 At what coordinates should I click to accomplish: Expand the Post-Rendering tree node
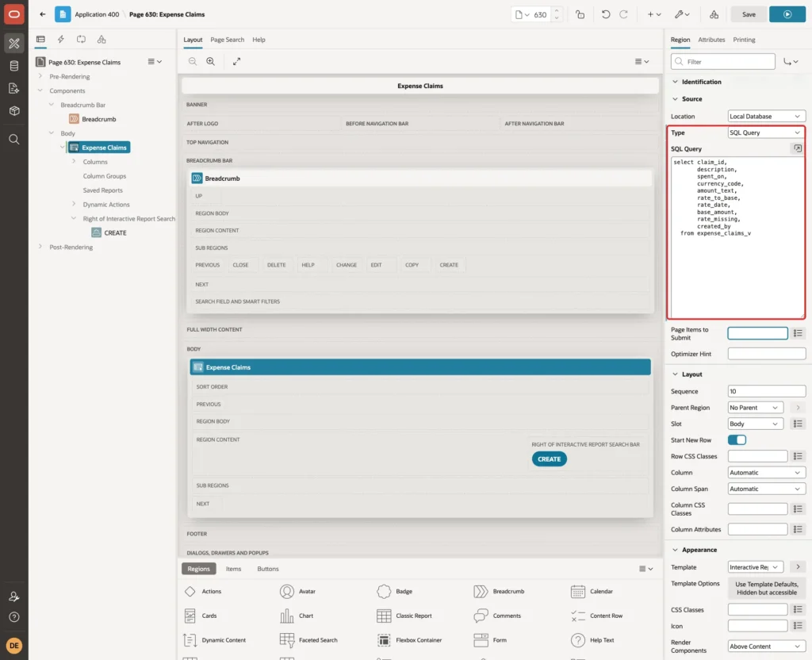[40, 247]
